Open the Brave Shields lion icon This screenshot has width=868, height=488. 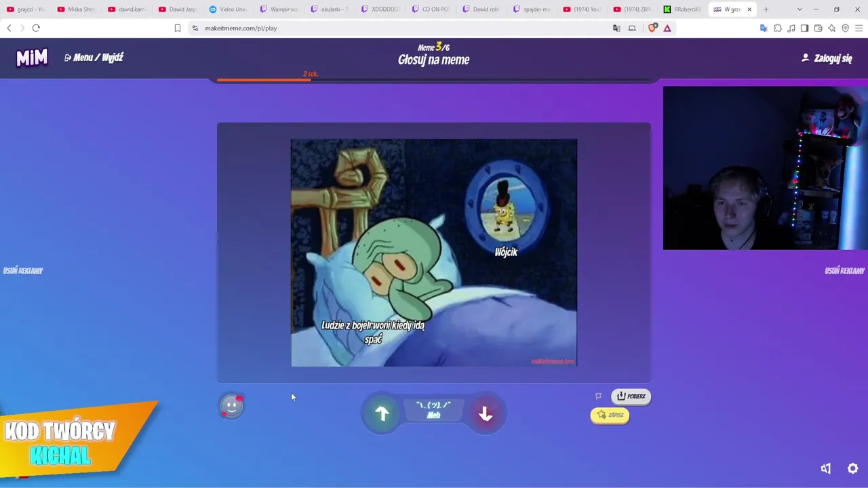652,28
